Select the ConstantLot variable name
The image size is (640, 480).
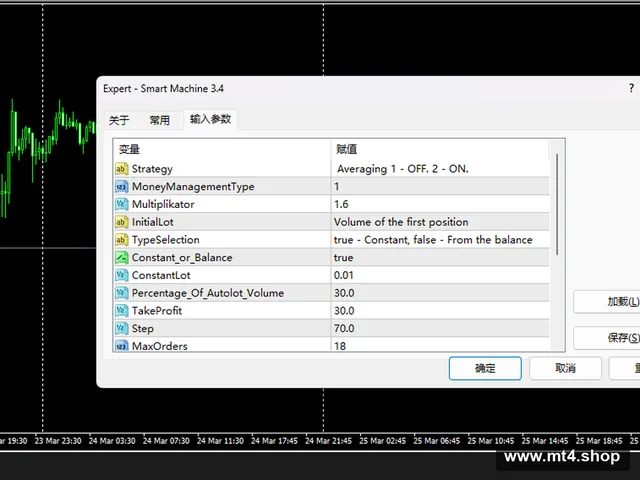161,275
